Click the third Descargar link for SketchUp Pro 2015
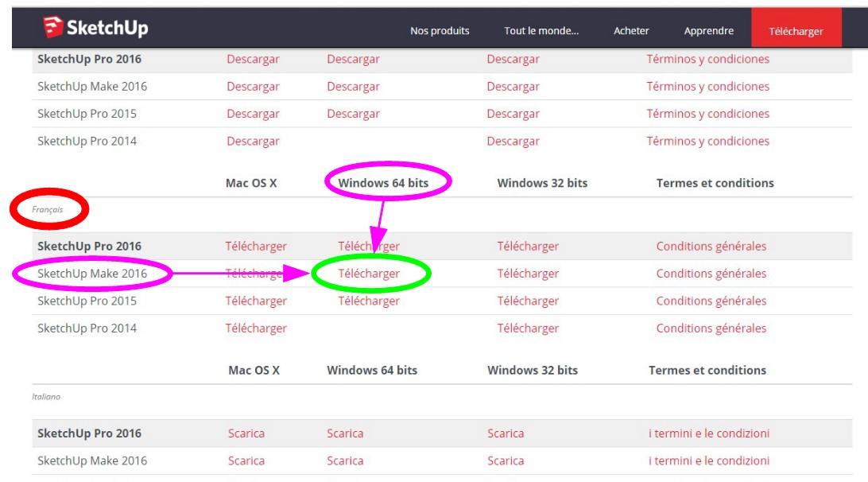This screenshot has width=868, height=482. pyautogui.click(x=513, y=114)
